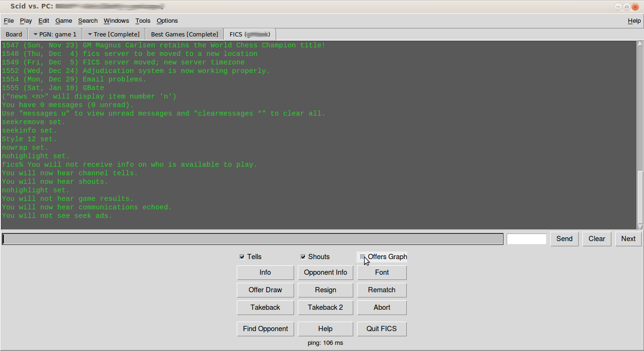The height and width of the screenshot is (351, 644).
Task: Open the Game menu
Action: [63, 21]
